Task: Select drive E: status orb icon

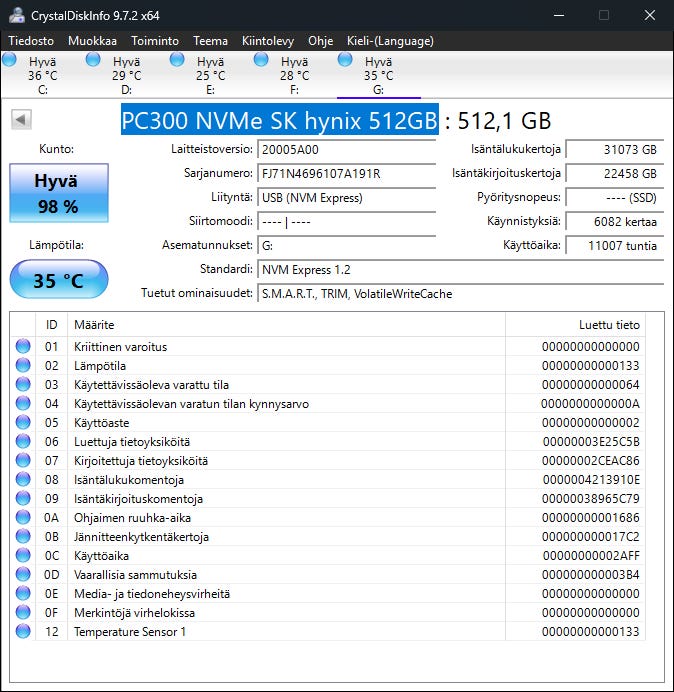Action: tap(178, 60)
